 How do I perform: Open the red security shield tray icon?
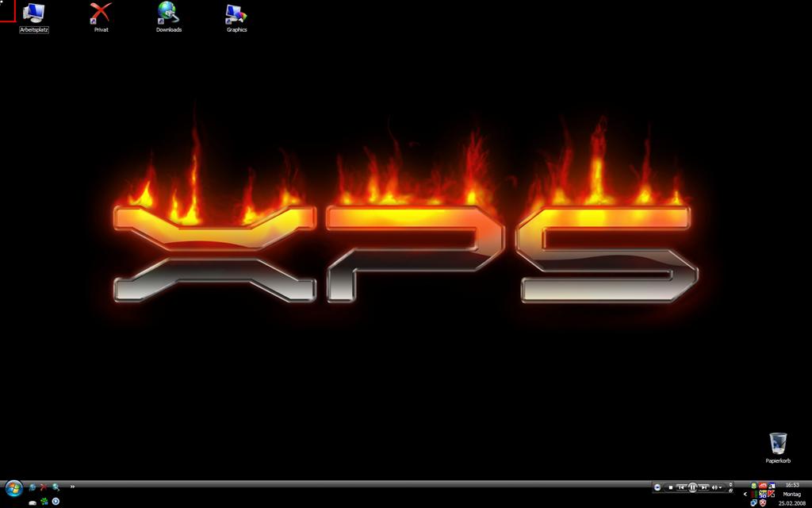pyautogui.click(x=763, y=502)
